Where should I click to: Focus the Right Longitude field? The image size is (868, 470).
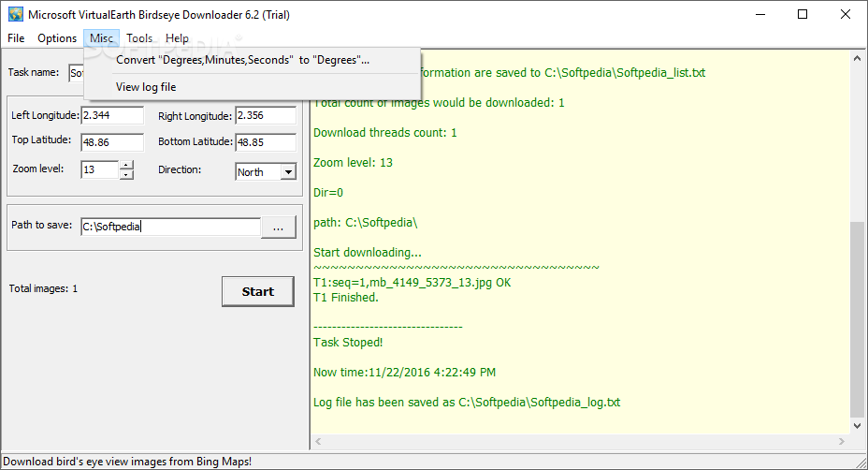click(266, 115)
